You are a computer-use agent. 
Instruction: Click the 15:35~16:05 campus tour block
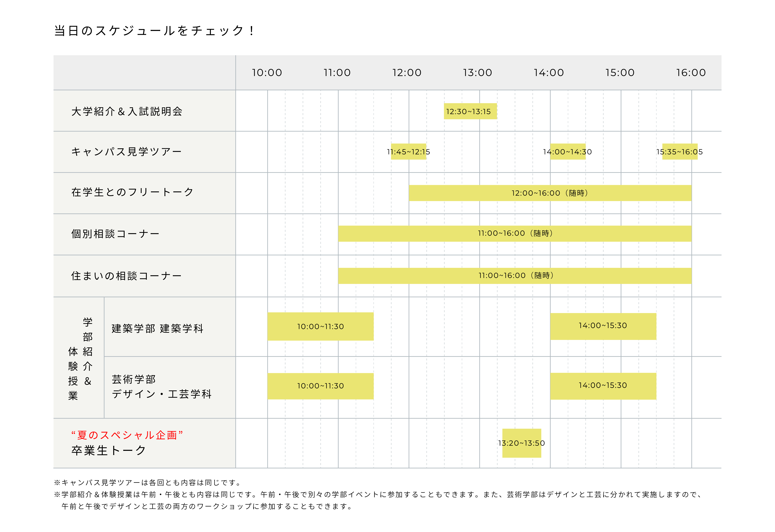(x=680, y=152)
